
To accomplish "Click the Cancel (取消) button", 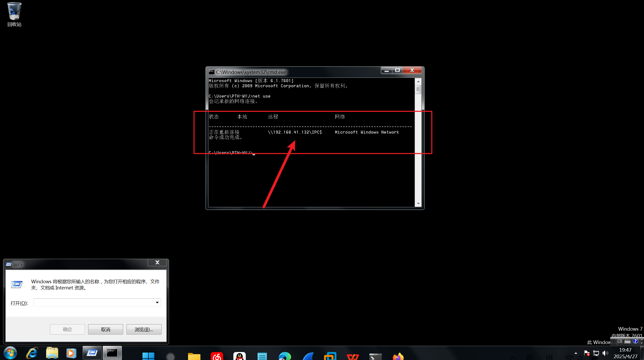I will coord(105,329).
